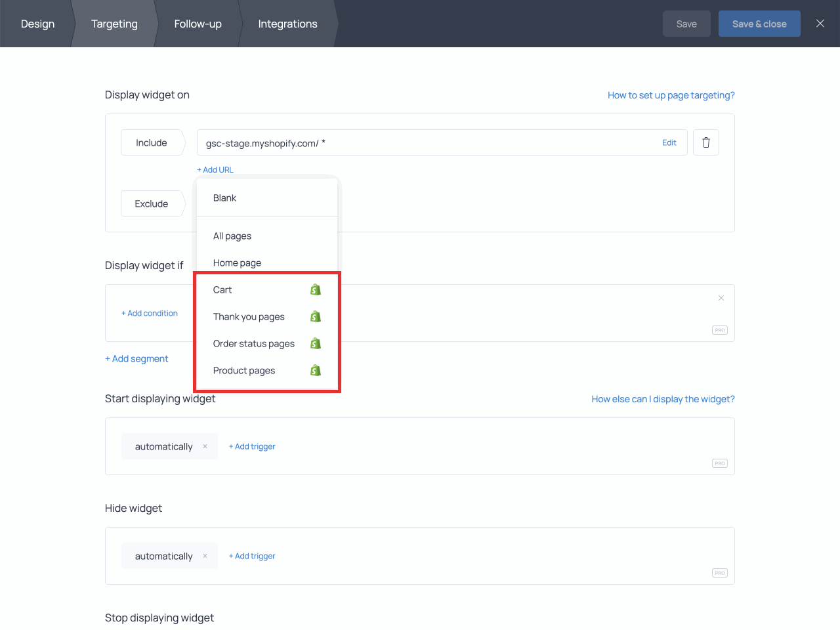This screenshot has height=630, width=840.
Task: Open the Exclude dropdown
Action: click(x=151, y=203)
